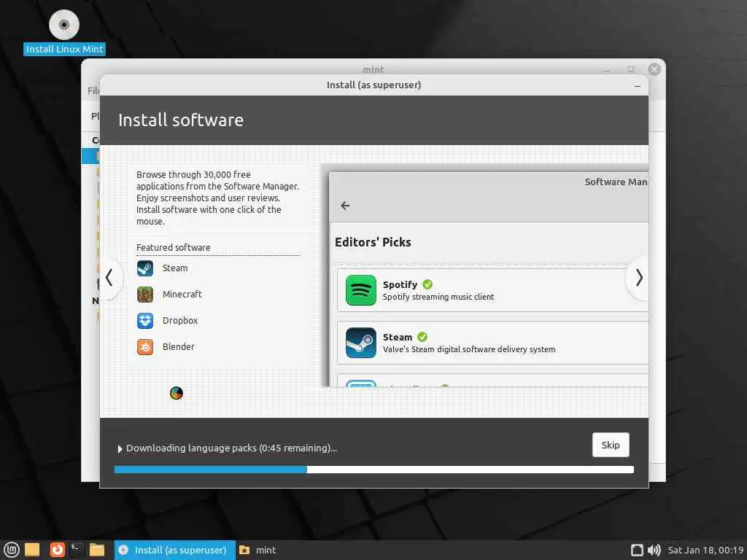Viewport: 747px width, 560px height.
Task: Open the files folder icon beside terminal
Action: point(97,550)
